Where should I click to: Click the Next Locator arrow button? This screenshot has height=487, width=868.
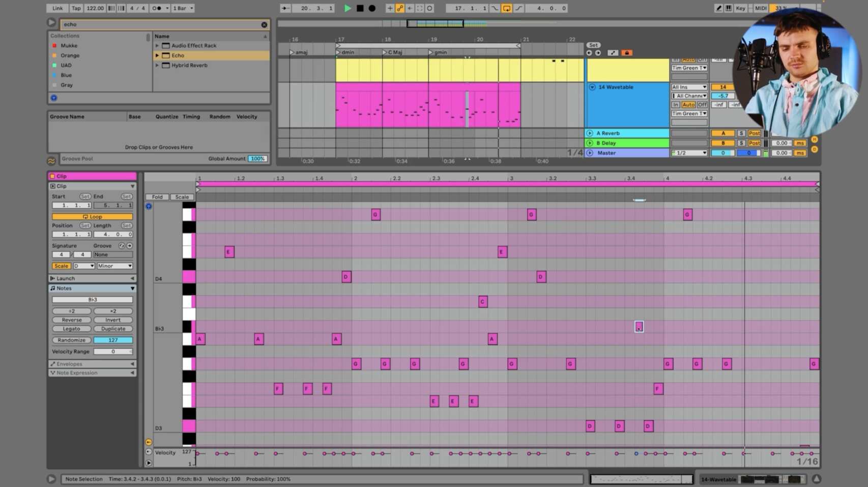598,53
